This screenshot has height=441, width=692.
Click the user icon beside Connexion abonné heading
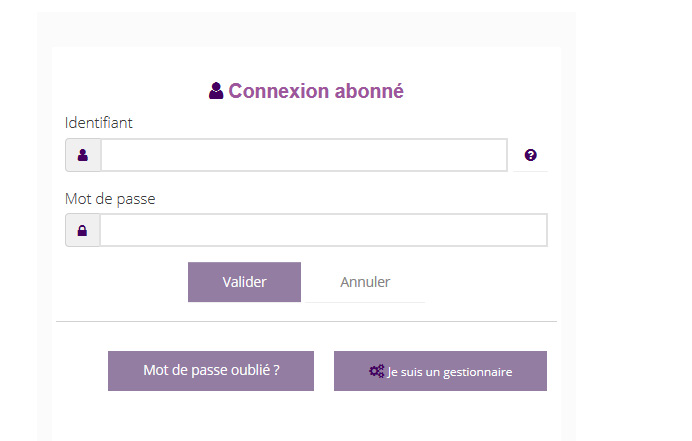pos(216,90)
